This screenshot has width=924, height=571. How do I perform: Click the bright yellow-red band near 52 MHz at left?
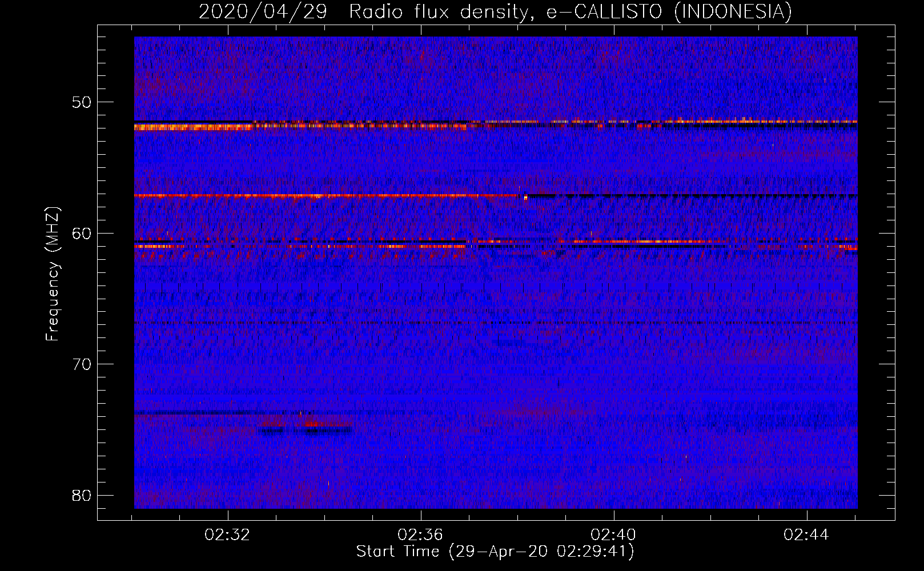pyautogui.click(x=193, y=127)
